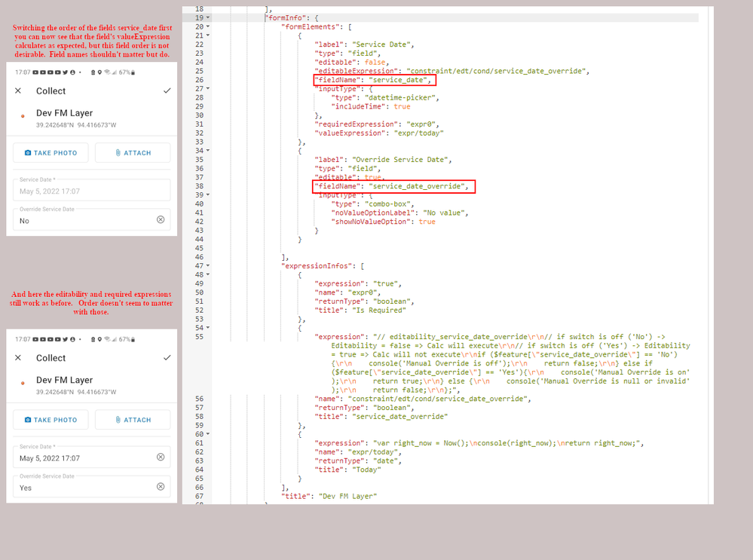Open the Override Service Date combo showing No
This screenshot has width=753, height=560.
pos(92,220)
